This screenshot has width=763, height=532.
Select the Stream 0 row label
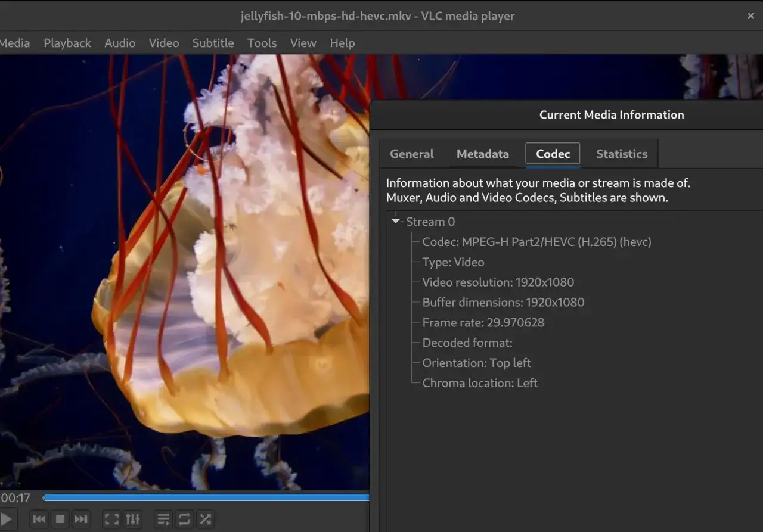[x=430, y=222]
